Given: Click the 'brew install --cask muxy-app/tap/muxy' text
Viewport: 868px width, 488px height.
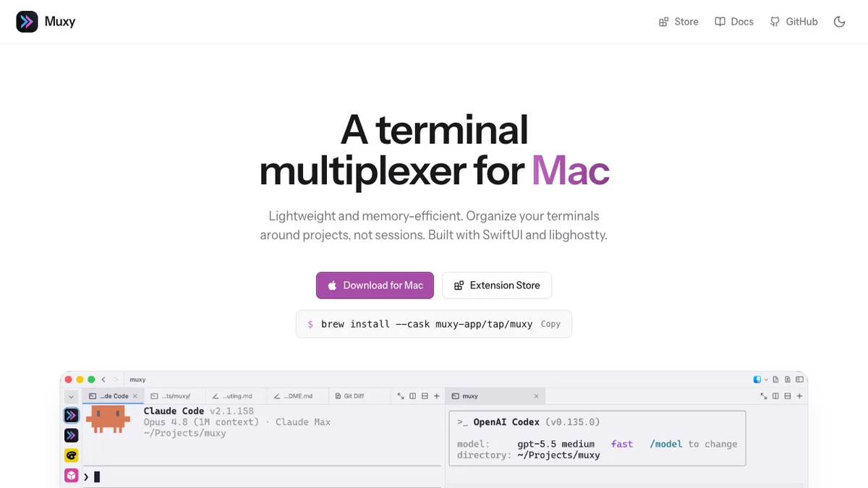Looking at the screenshot, I should click(x=427, y=324).
